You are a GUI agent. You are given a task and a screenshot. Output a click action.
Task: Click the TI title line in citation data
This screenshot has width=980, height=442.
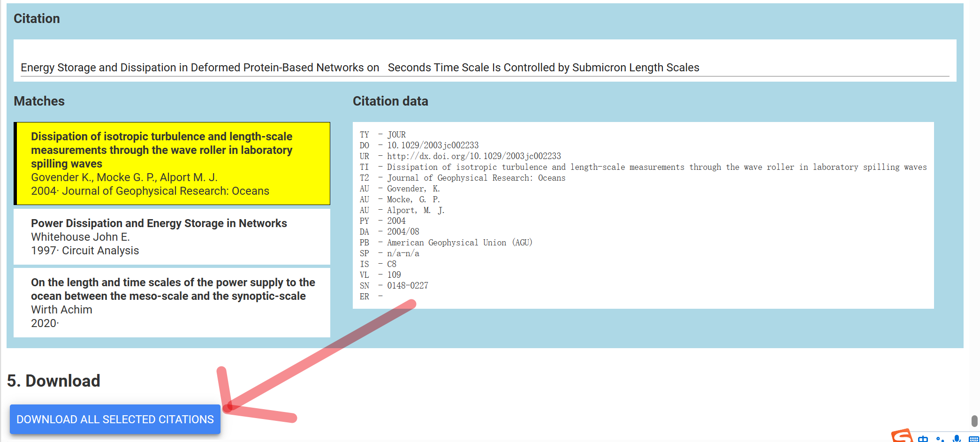click(643, 167)
